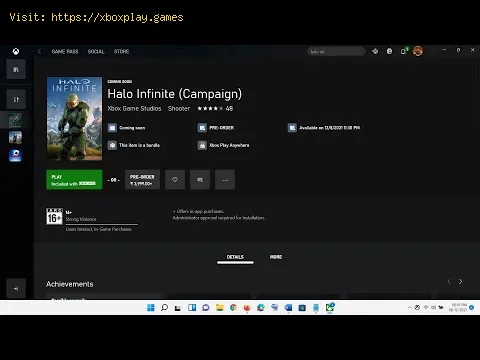Open Google Chrome from taskbar
The image size is (480, 360).
(233, 307)
